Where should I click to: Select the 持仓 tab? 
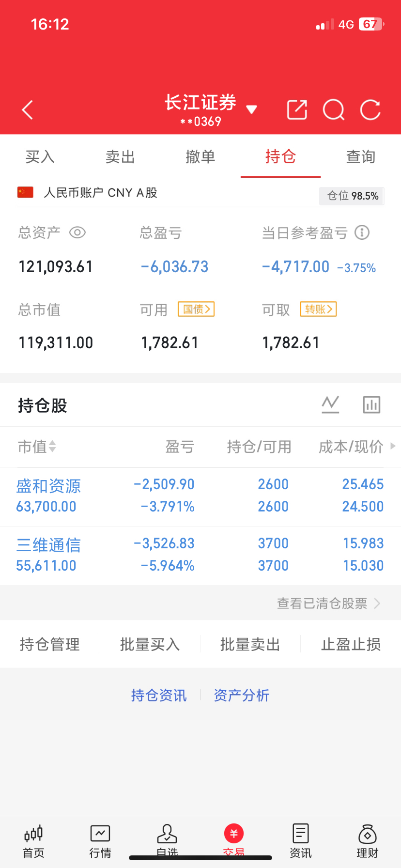click(x=280, y=156)
